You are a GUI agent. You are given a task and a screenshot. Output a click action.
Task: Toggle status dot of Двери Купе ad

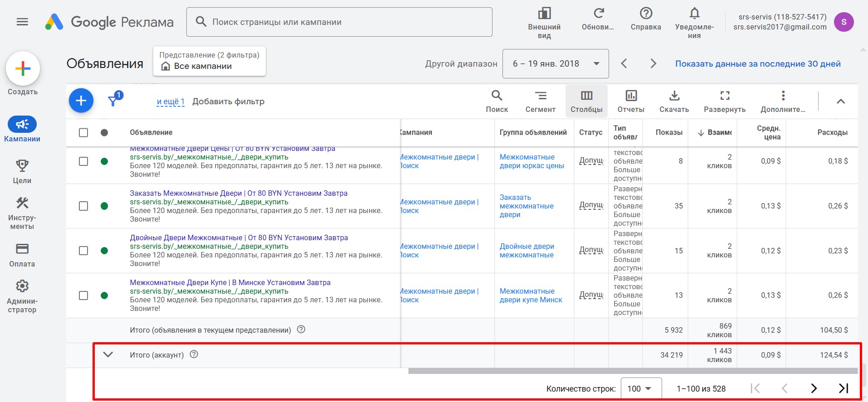104,295
